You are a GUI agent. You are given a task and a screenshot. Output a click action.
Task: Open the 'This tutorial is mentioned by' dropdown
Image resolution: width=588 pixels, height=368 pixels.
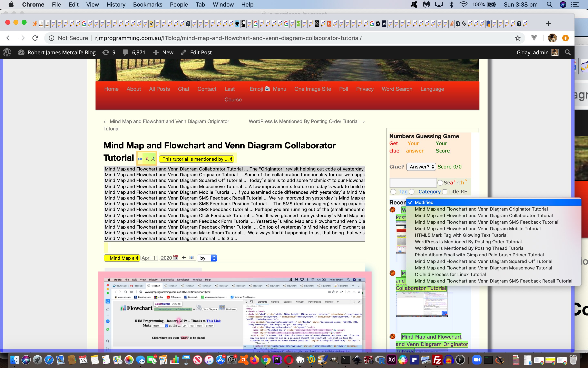pyautogui.click(x=196, y=159)
